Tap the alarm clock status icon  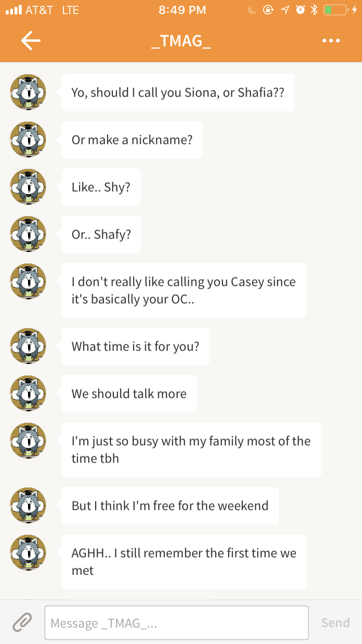point(301,10)
